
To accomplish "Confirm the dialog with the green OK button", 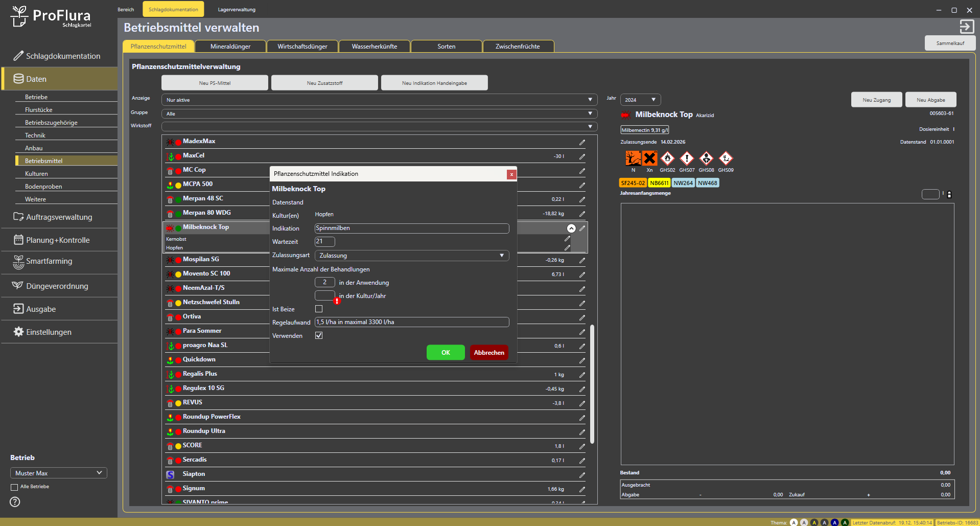I will [x=446, y=353].
